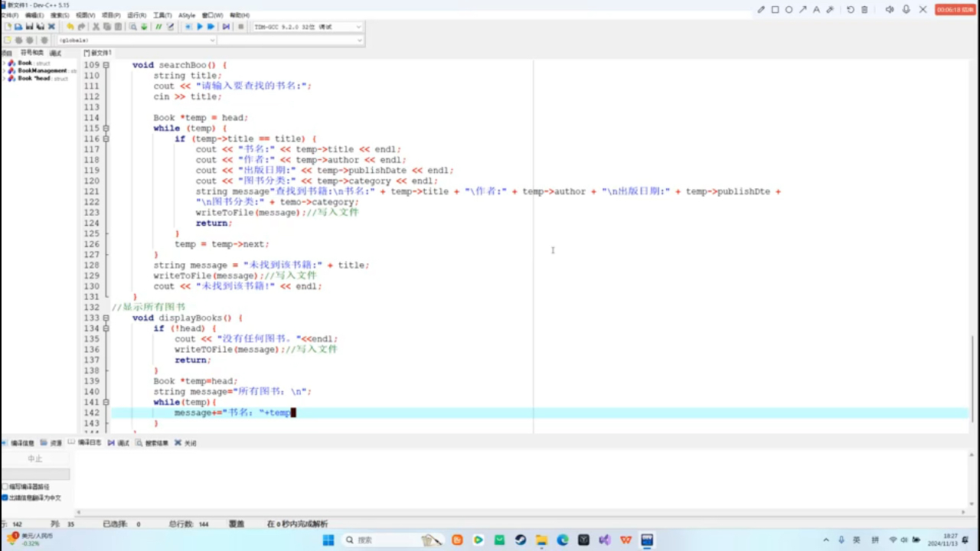Open Find with the magnifier toolbar icon

(x=132, y=27)
